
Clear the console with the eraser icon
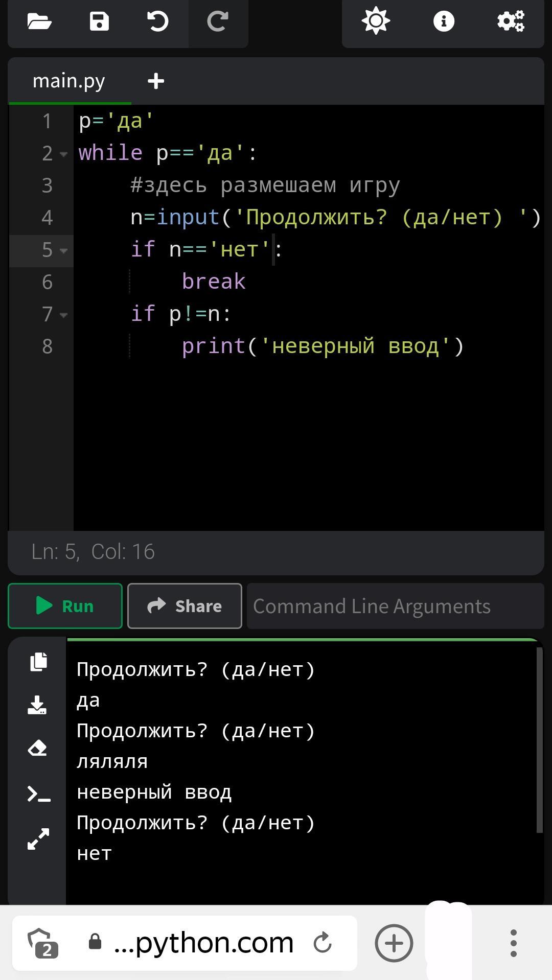[37, 749]
